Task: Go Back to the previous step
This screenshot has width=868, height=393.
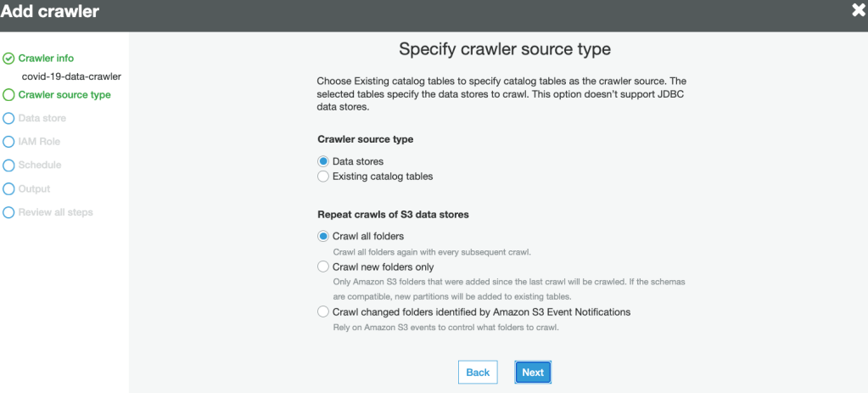Action: coord(478,373)
